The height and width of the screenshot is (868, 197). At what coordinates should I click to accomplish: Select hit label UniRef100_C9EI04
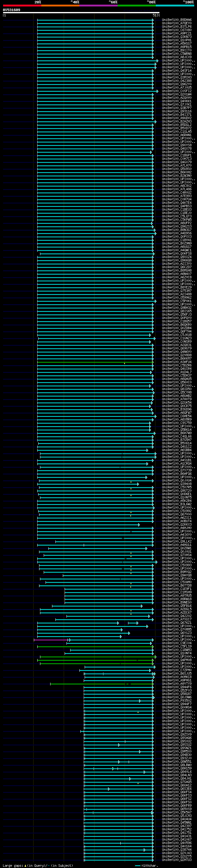(x=176, y=643)
